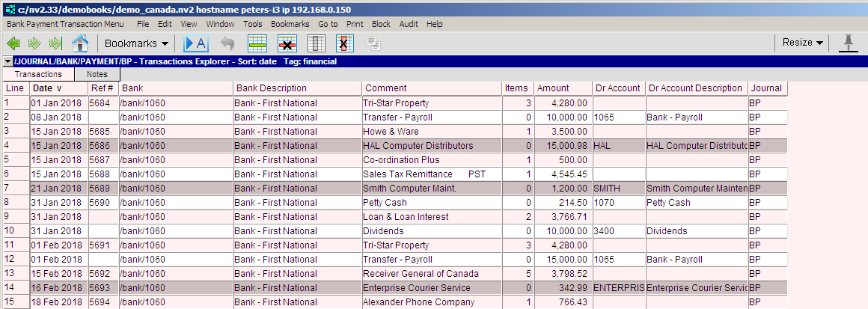Expand the path bar dropdown arrow
This screenshot has height=309, width=868.
pos(7,61)
